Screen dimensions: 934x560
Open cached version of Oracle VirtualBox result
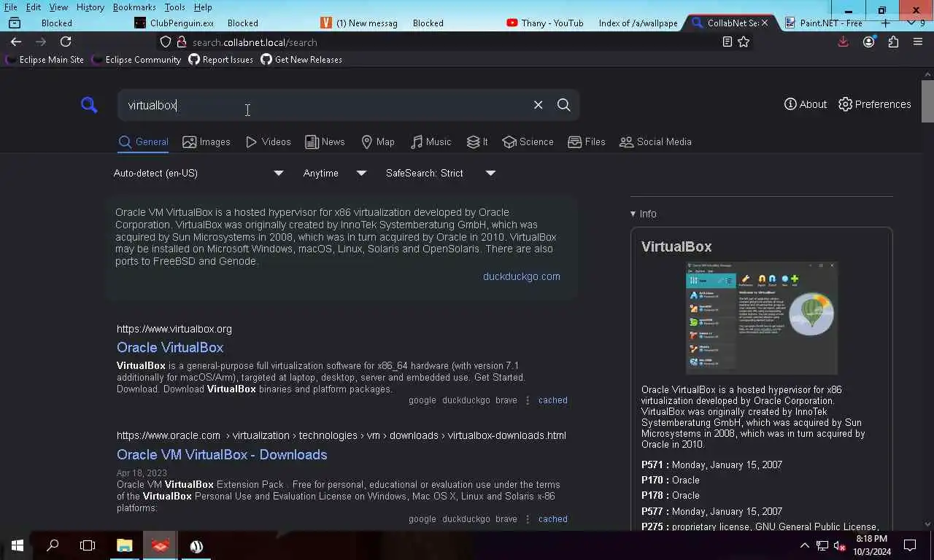click(x=552, y=400)
